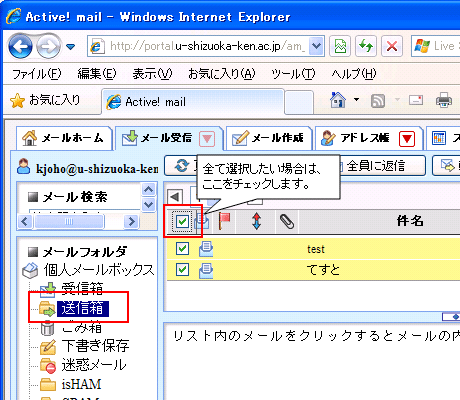The height and width of the screenshot is (400, 460).
Task: Switch to the メールホーム tab
Action: tap(63, 138)
